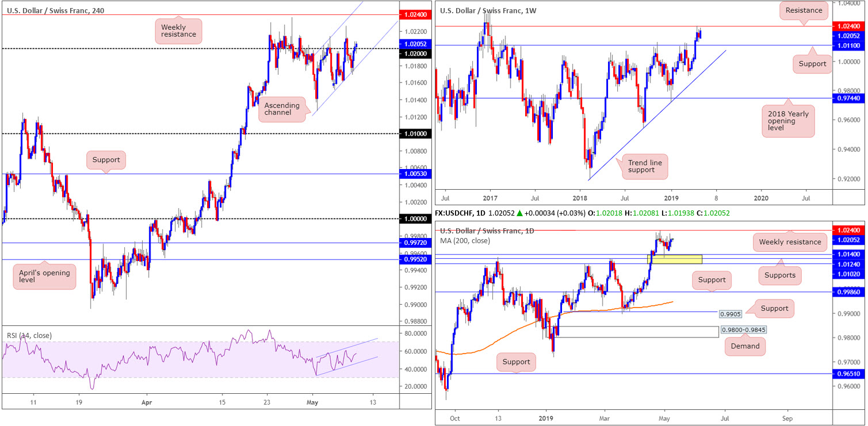Click the 'FX:USDCHF, 1D' symbol header
Viewport: 868px width, 426px height.
tap(461, 213)
